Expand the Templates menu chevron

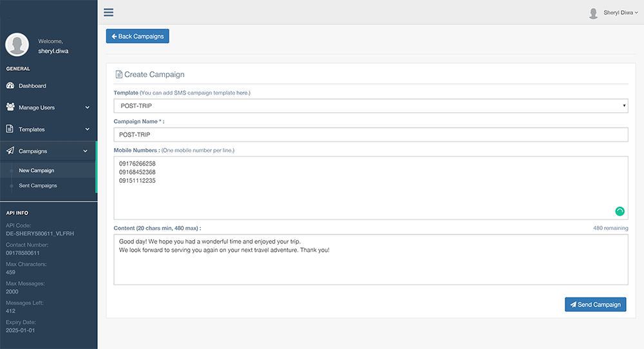87,129
